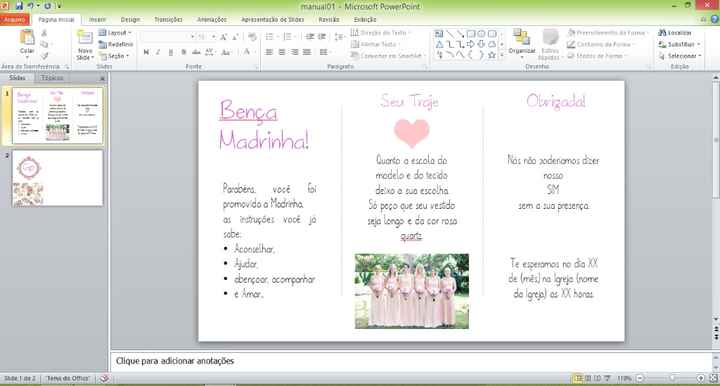Toggle text shadow formatting
The height and width of the screenshot is (386, 720).
(184, 52)
